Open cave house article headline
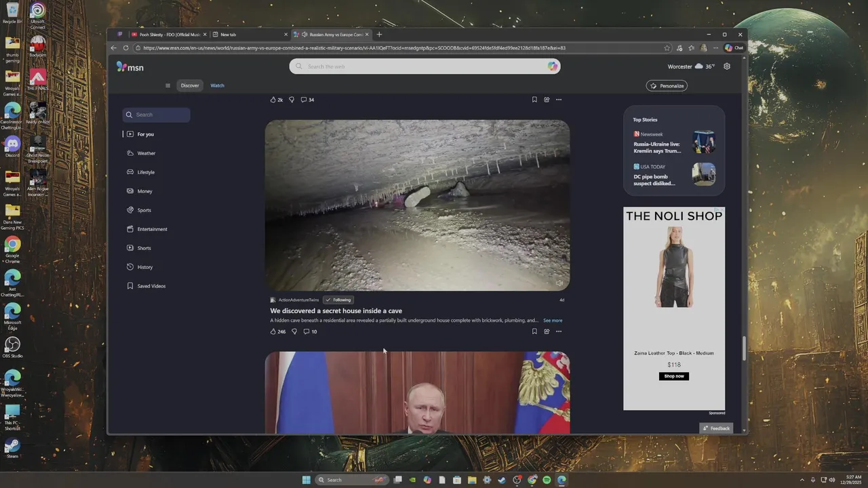868x488 pixels. click(336, 311)
